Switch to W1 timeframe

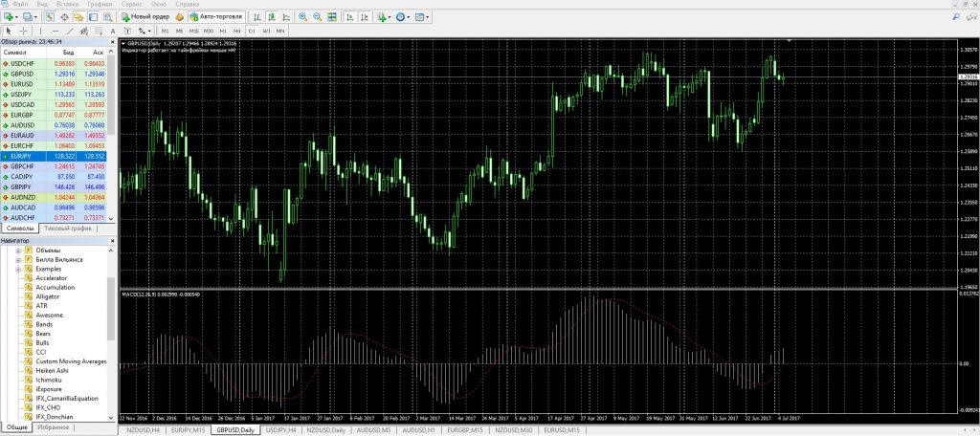[x=266, y=31]
